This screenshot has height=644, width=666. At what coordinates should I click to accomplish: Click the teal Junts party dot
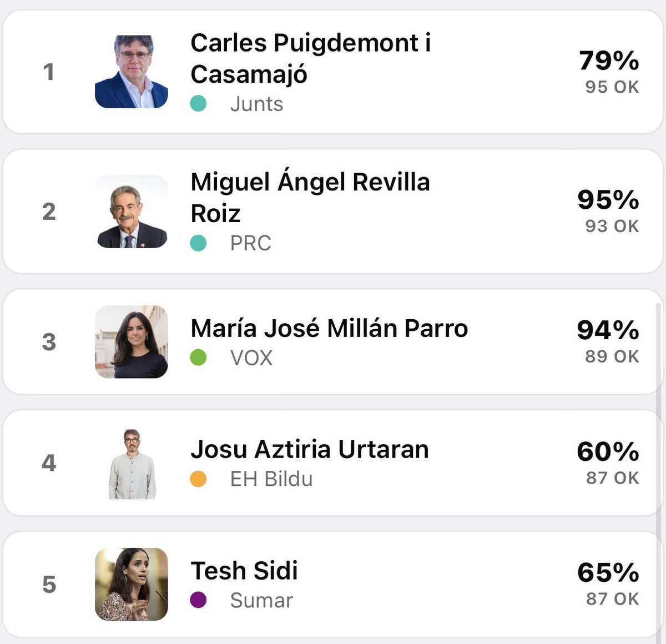click(198, 103)
